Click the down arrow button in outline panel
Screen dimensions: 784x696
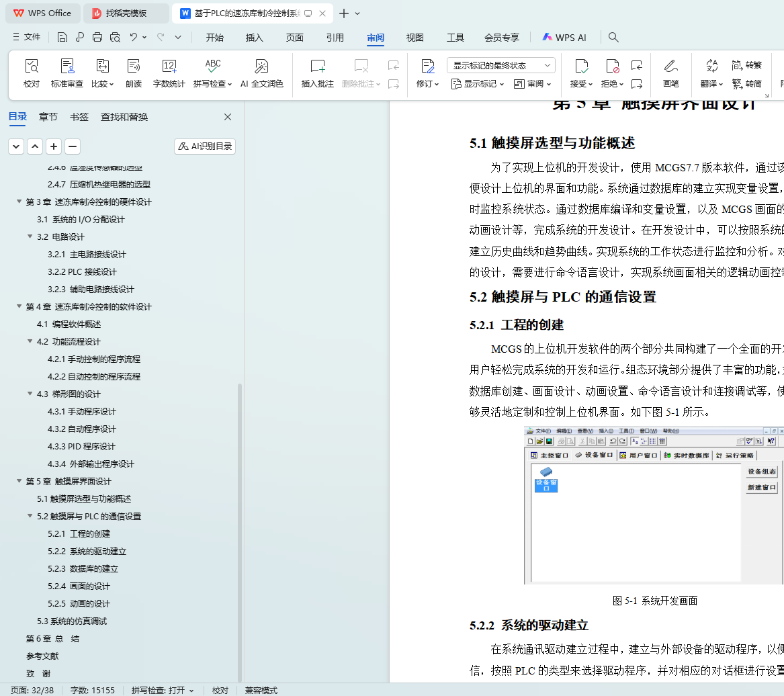[16, 146]
